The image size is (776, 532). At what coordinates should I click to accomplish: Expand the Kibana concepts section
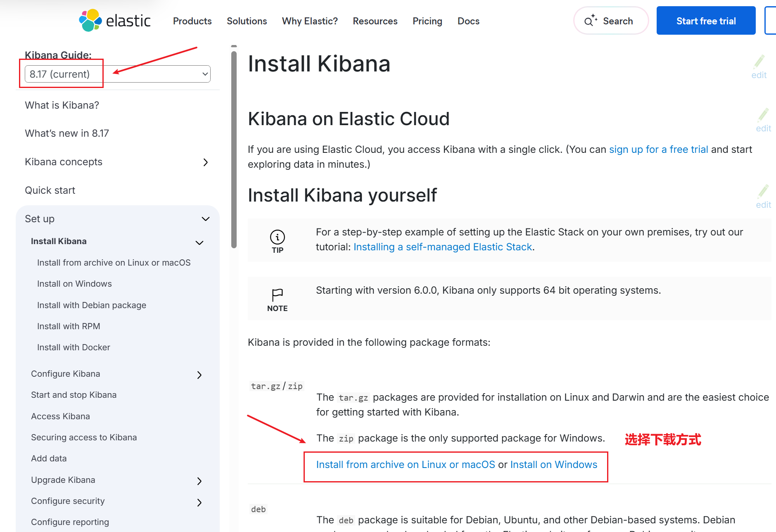(x=205, y=162)
